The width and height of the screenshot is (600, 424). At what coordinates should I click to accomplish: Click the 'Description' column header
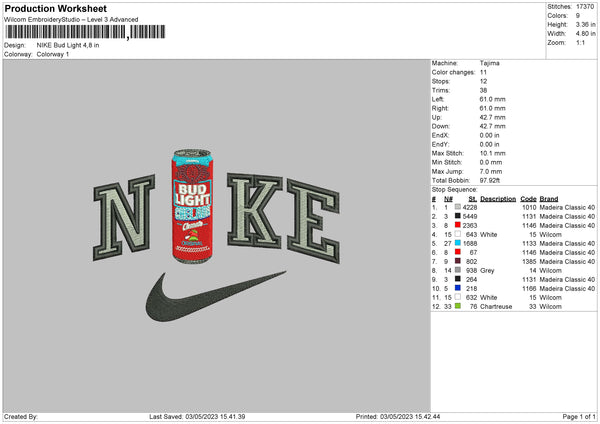498,199
